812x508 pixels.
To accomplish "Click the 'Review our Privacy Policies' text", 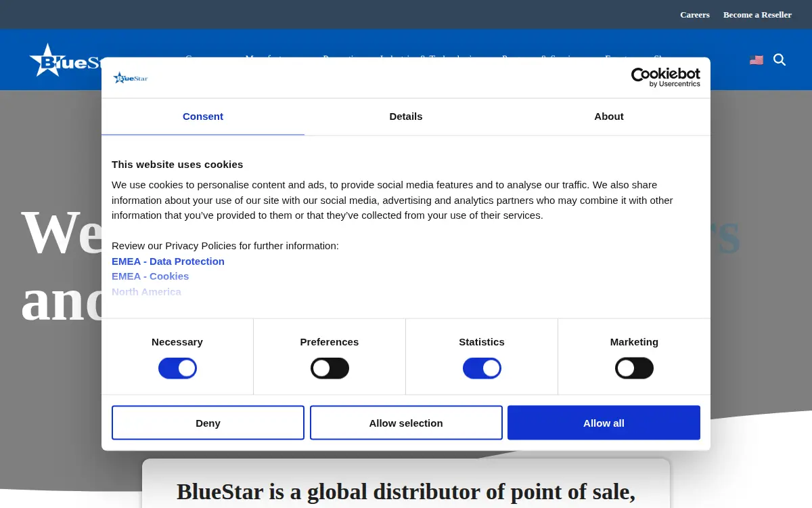I will coord(225,246).
